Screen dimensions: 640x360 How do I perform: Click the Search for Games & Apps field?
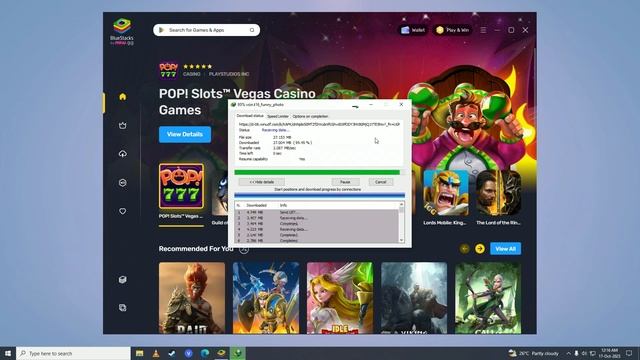(207, 30)
